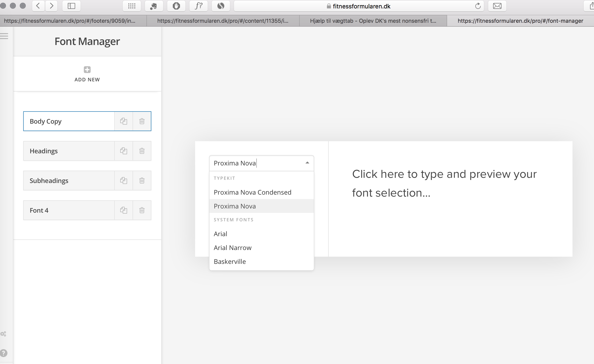
Task: Open the help question mark icon
Action: (3, 353)
